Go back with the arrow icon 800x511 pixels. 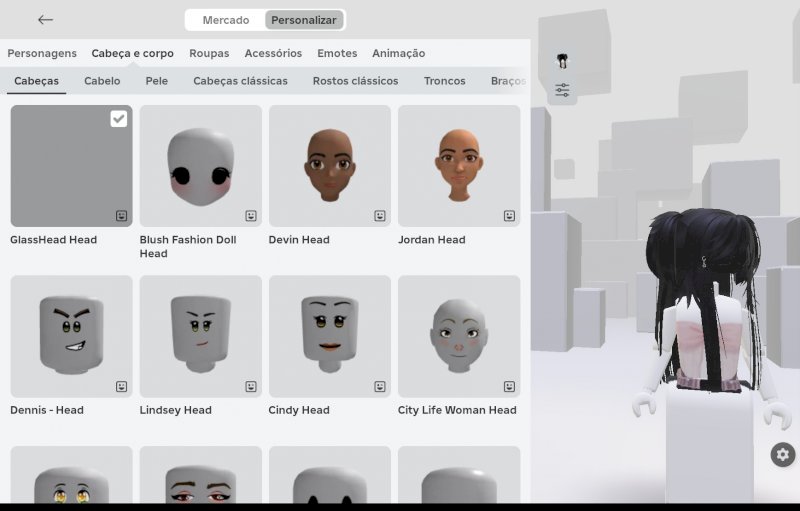45,20
